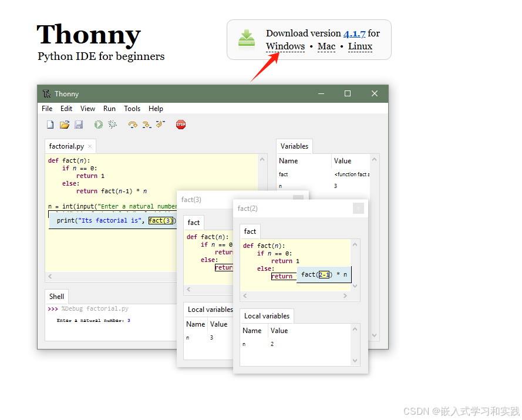Choose the Mac download link

(326, 46)
